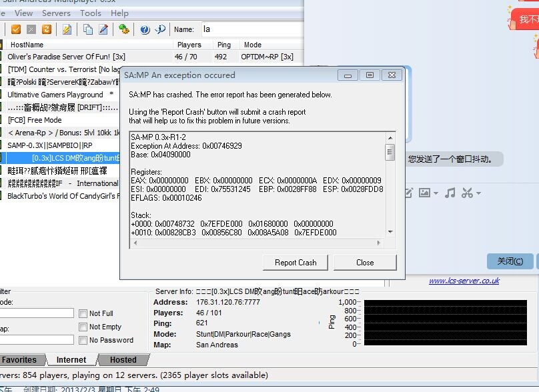
Task: Click crash report vertical scrollbar thumb
Action: pos(390,152)
